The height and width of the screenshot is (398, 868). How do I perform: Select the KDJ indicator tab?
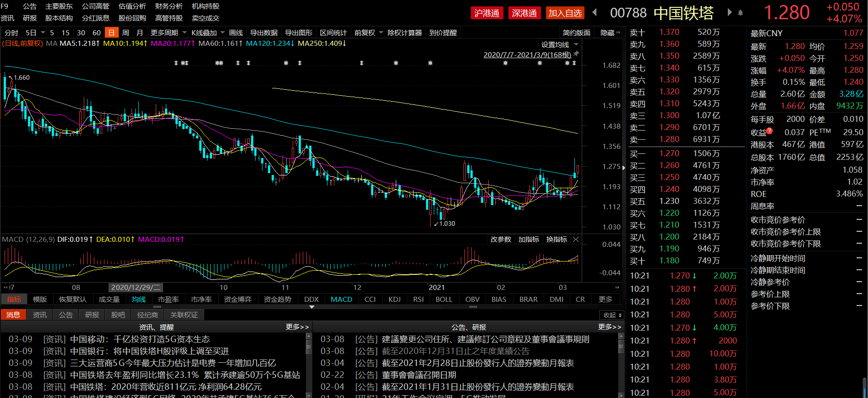[394, 299]
